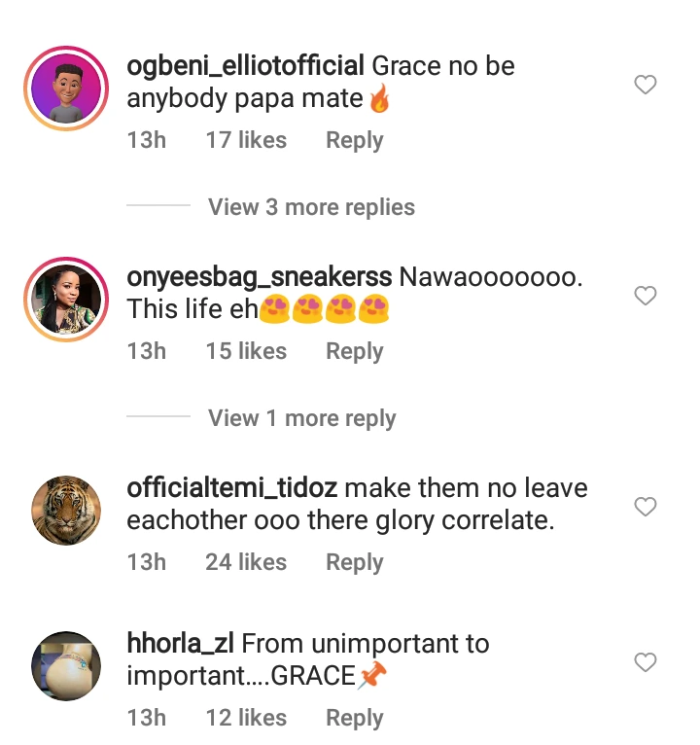Screen dimensions: 700x745
Task: Tap heart icon beside hhorla_zl's comment
Action: (x=645, y=662)
